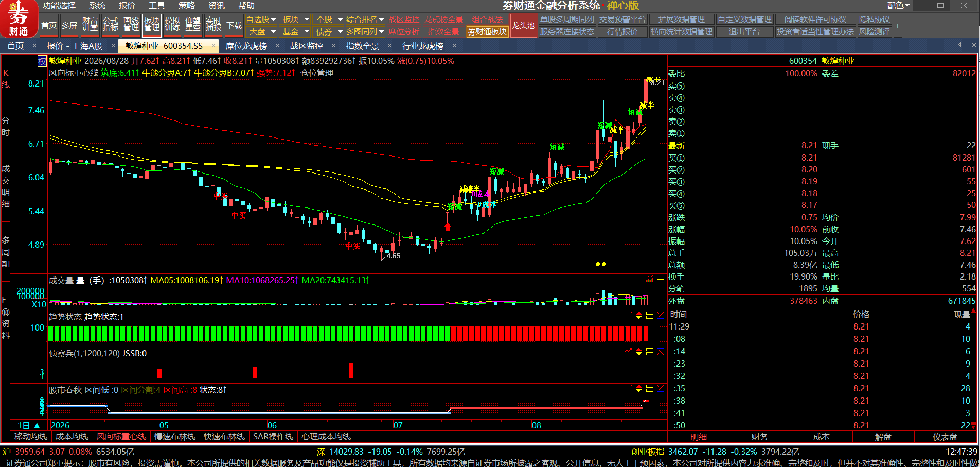Open 交易预警平台
Screen dimensions: 980x467
point(622,20)
